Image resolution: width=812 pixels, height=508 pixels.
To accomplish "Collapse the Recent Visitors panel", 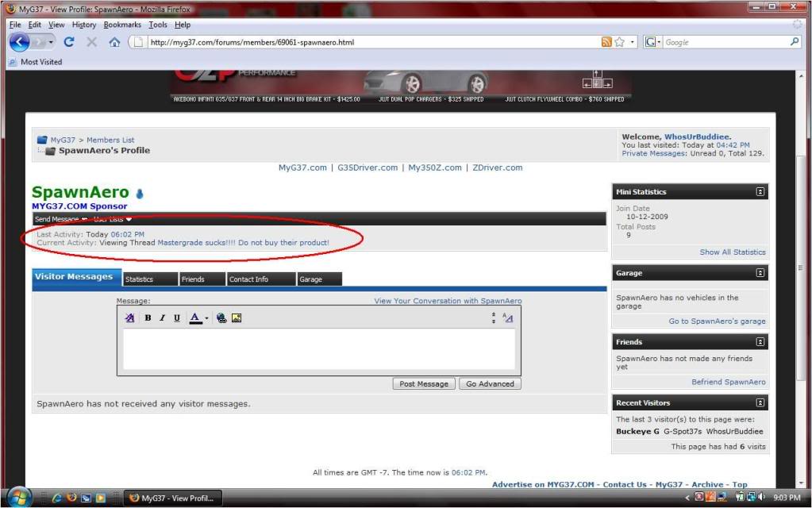I will tap(760, 402).
